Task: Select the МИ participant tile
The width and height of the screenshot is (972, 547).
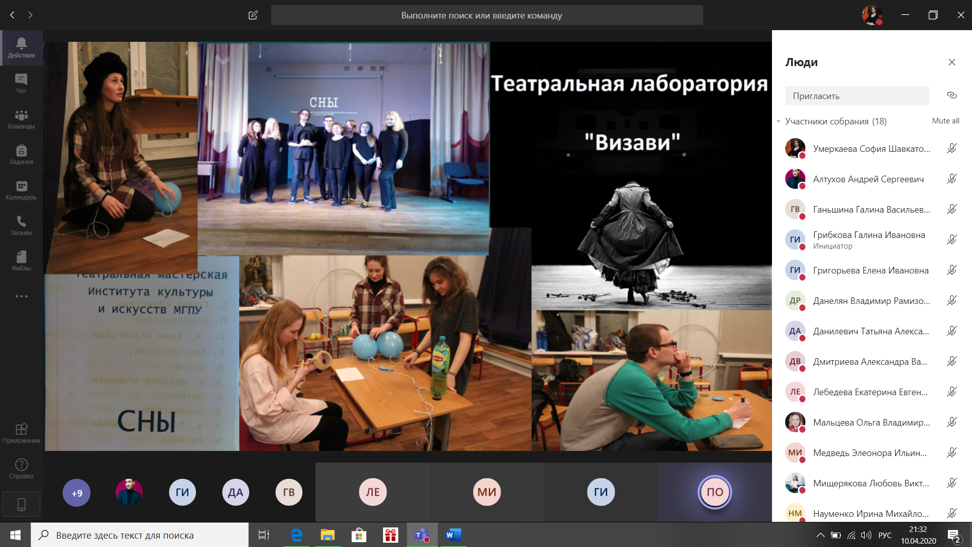Action: tap(487, 492)
